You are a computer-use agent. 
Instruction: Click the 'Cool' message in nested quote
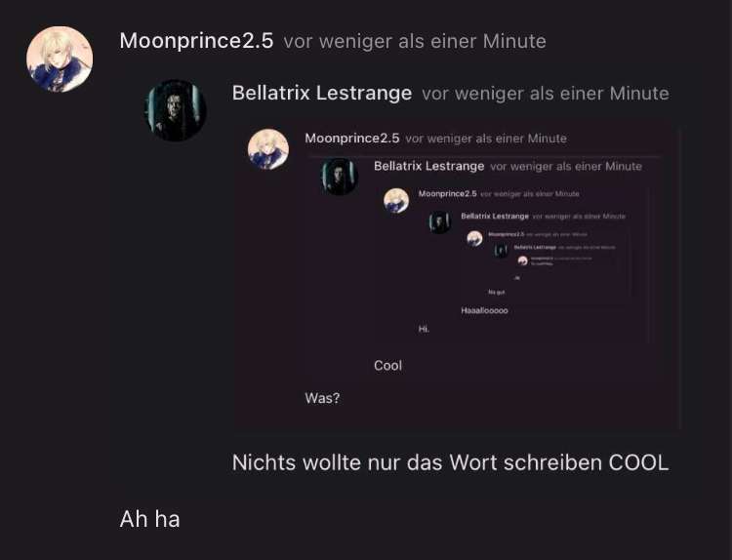387,366
